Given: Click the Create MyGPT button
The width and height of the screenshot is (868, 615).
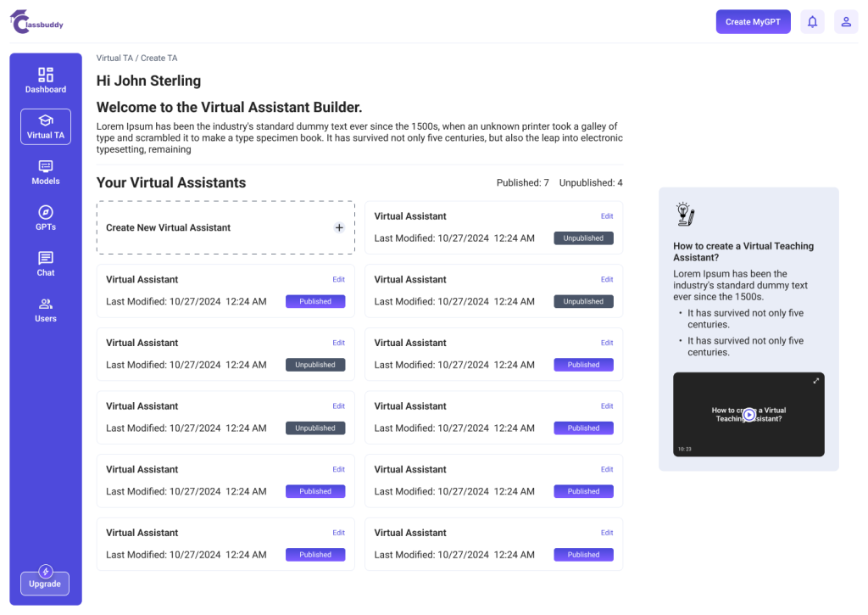Looking at the screenshot, I should [x=753, y=22].
